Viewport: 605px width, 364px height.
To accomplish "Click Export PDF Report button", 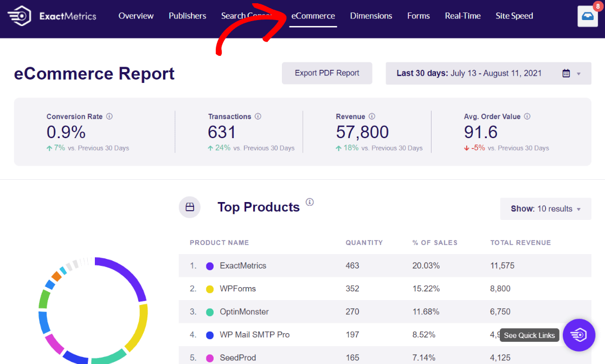I will 327,73.
